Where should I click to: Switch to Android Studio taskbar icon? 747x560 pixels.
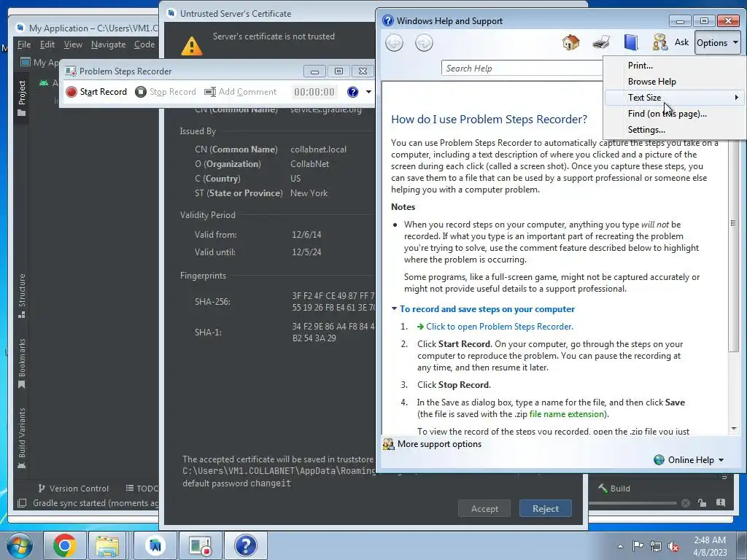tap(155, 545)
